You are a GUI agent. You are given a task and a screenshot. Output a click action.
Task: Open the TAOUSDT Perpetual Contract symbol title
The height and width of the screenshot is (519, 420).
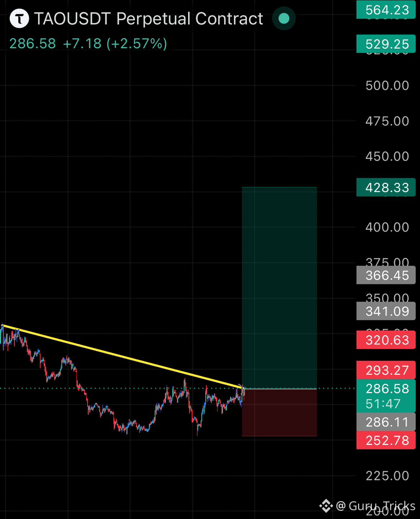tap(149, 18)
